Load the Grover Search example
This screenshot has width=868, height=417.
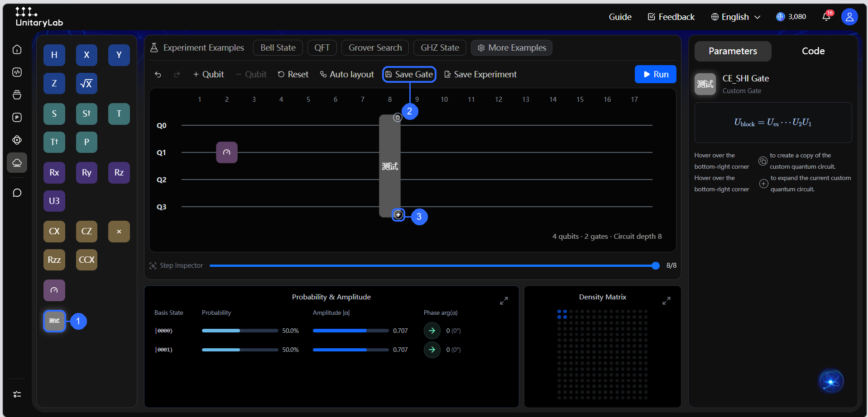pos(375,48)
